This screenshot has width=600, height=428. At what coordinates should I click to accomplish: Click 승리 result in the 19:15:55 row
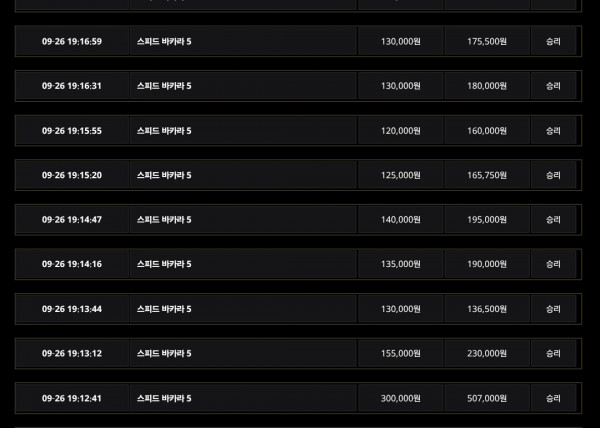pyautogui.click(x=553, y=131)
